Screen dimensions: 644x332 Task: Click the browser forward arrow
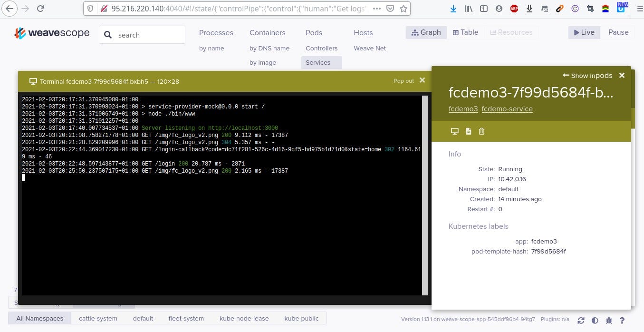(x=25, y=8)
